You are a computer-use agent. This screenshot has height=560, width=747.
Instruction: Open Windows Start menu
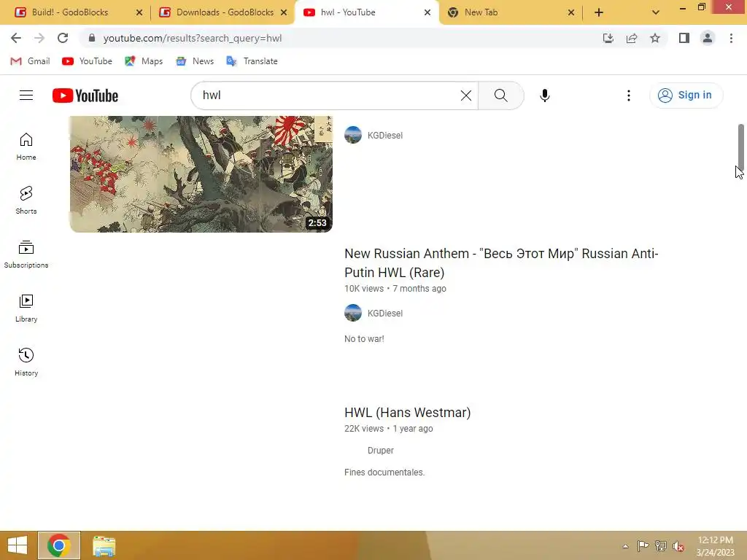pyautogui.click(x=18, y=545)
